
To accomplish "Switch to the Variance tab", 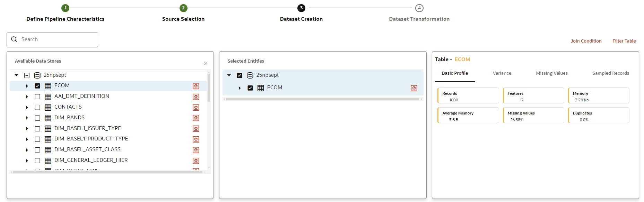I will tap(502, 73).
